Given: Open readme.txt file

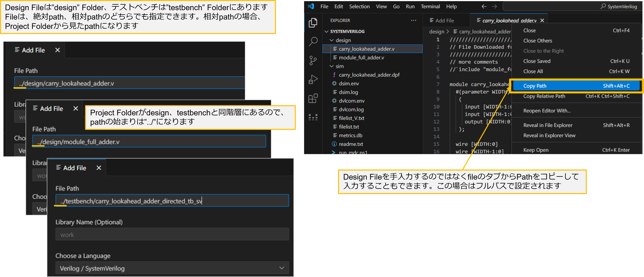Looking at the screenshot, I should coord(372,144).
